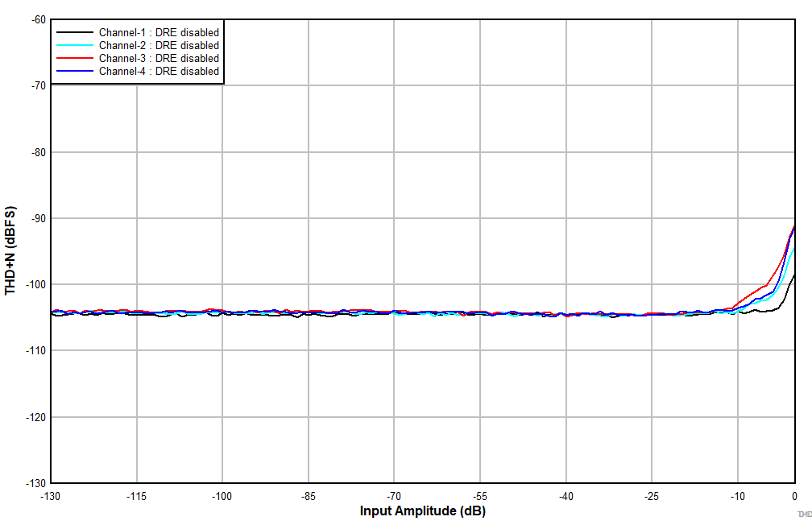This screenshot has height=525, width=812.
Task: Click the 0 label at the X-axis end
Action: pyautogui.click(x=795, y=496)
